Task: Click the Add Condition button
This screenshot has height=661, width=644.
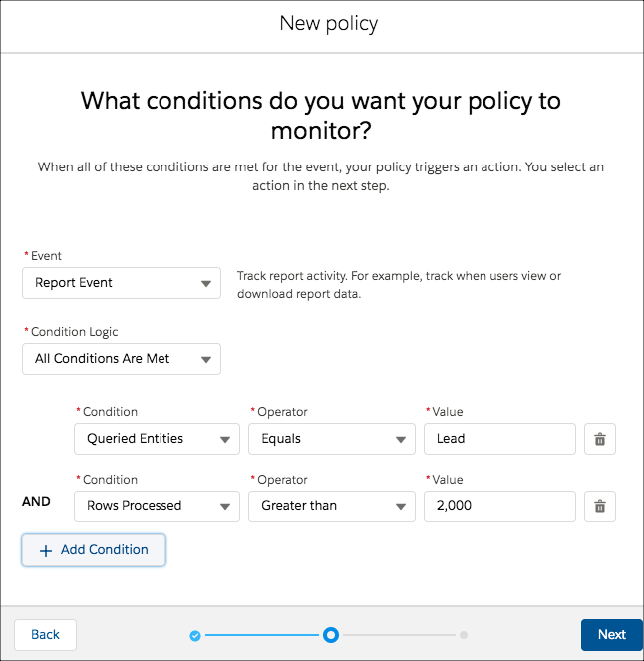Action: (94, 550)
